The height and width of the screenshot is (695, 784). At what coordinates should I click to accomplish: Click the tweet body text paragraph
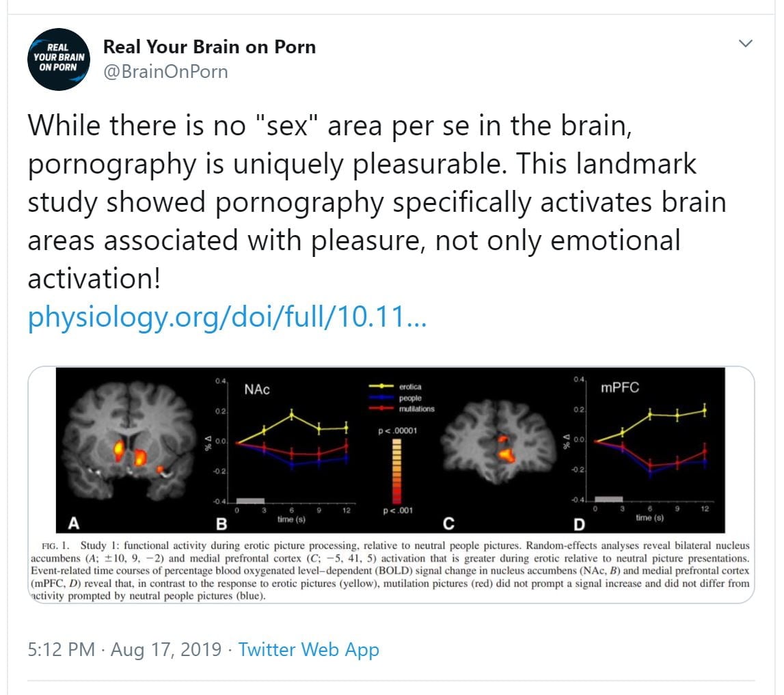tap(376, 202)
